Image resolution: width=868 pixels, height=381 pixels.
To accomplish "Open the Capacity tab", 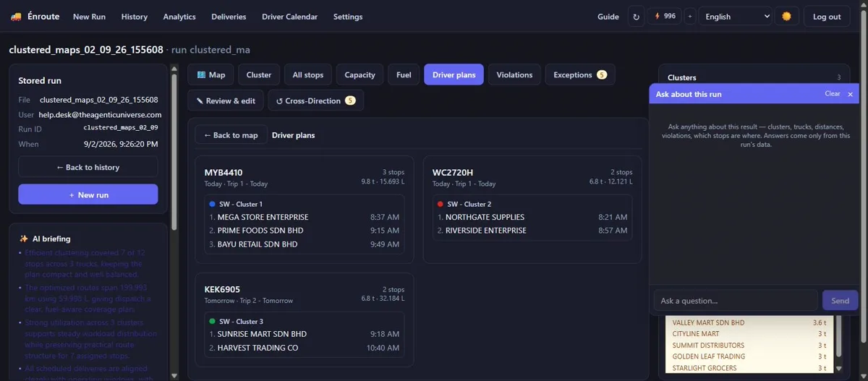I will (x=359, y=74).
